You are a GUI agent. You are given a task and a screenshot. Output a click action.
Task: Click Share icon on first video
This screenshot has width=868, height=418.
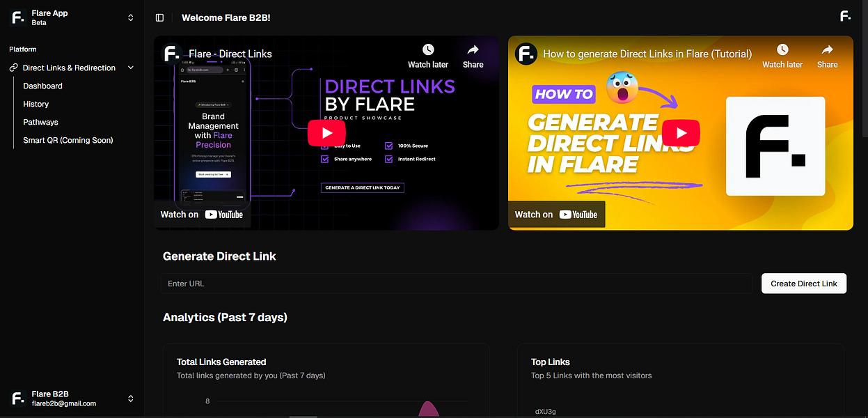[x=473, y=56]
